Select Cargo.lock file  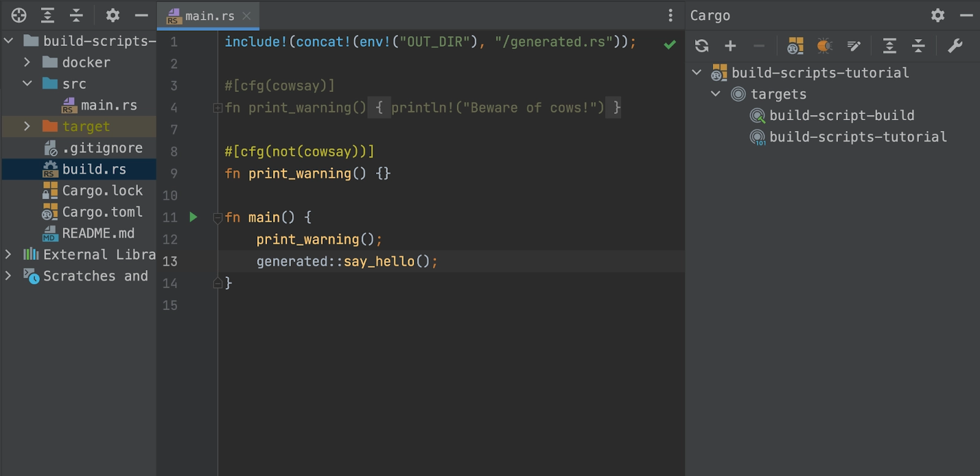point(102,191)
